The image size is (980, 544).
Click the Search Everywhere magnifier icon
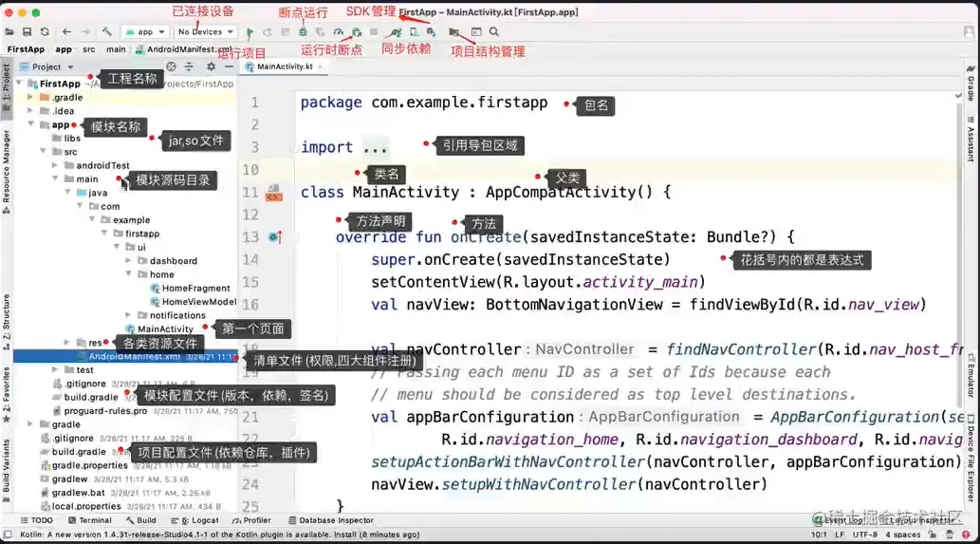(x=493, y=32)
